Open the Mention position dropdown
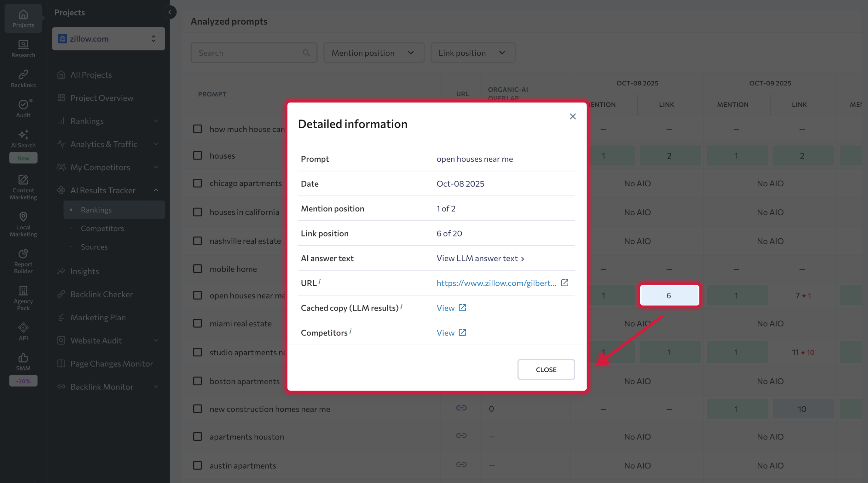This screenshot has width=868, height=483. point(373,53)
